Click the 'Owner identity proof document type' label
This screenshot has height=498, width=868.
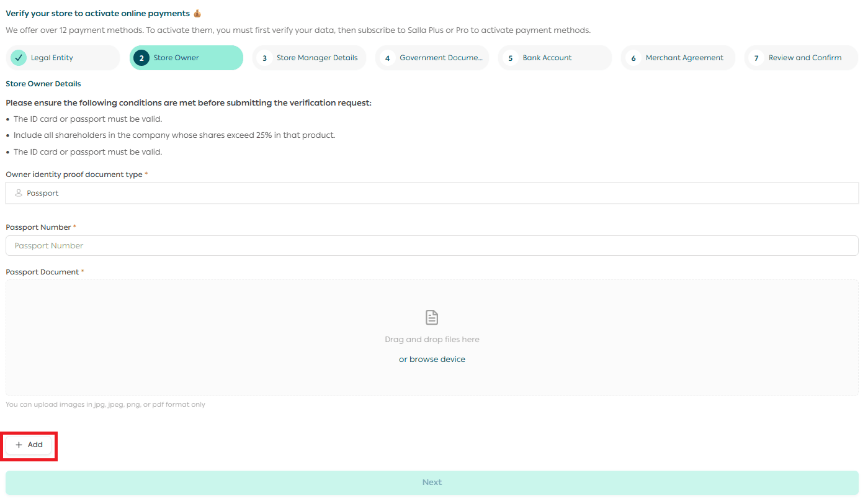pos(74,174)
